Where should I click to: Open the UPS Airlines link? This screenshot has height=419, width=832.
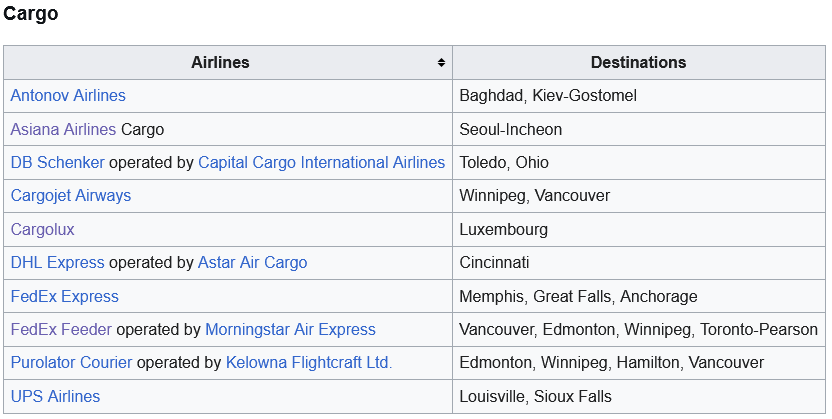pyautogui.click(x=55, y=396)
